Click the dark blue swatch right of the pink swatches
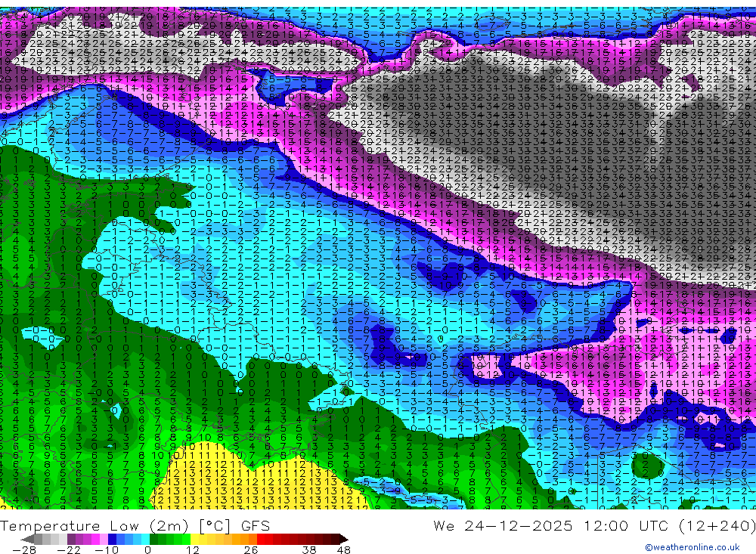Screen dimensions: 756x554 (112, 539)
